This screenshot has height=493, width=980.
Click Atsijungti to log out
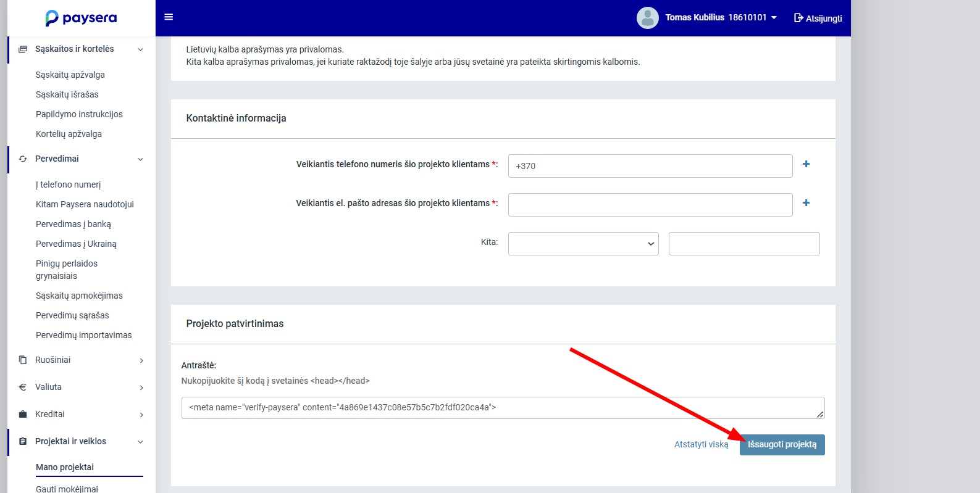pyautogui.click(x=818, y=19)
